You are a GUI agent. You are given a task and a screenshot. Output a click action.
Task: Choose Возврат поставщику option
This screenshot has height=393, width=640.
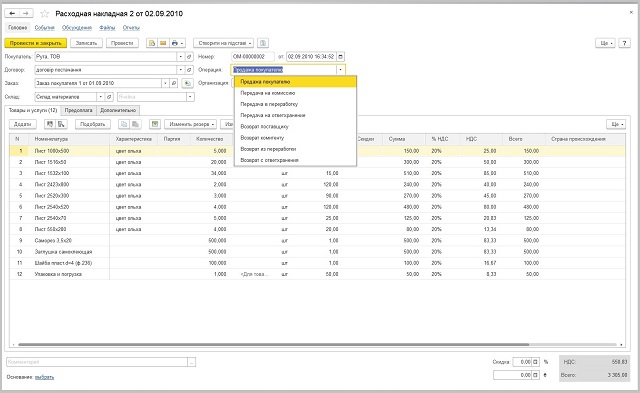point(296,127)
